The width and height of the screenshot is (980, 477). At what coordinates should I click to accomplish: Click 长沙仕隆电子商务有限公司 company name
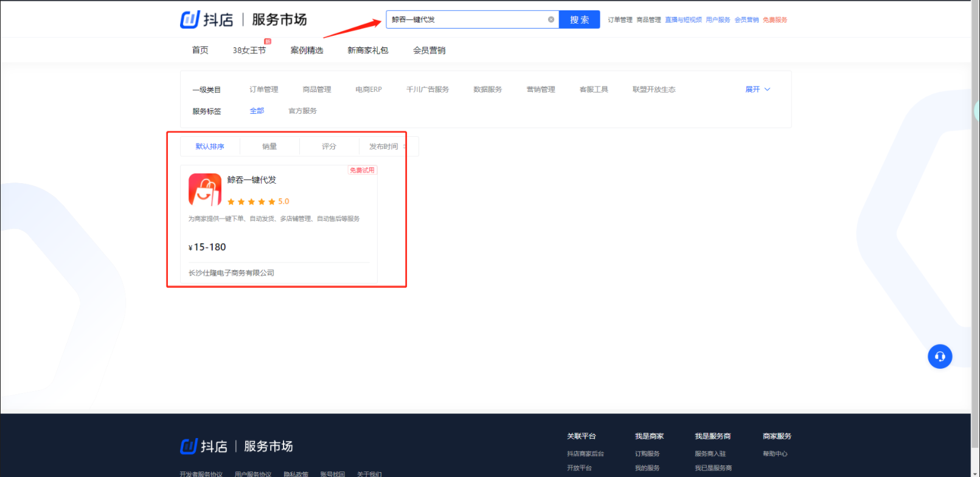point(231,273)
